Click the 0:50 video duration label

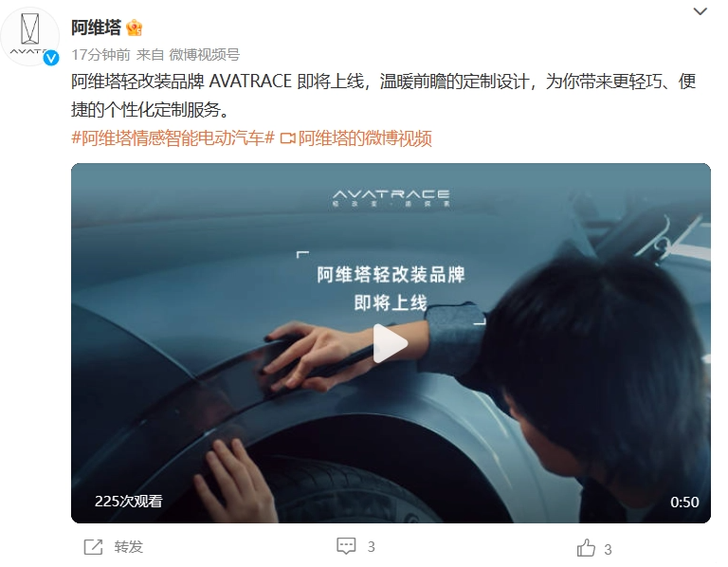684,502
